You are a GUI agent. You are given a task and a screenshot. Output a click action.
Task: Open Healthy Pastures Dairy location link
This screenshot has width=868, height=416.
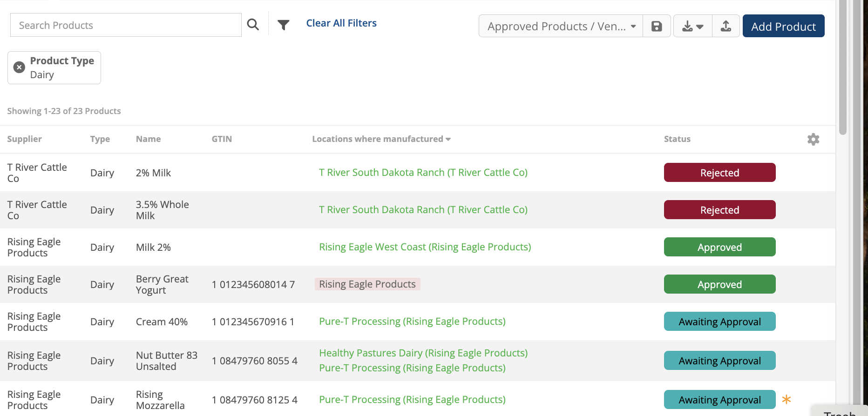[x=423, y=353]
